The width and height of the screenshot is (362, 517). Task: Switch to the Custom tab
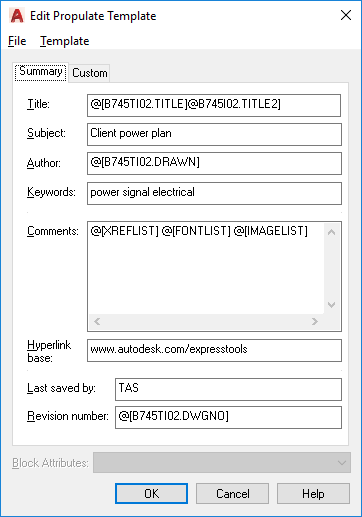(90, 73)
